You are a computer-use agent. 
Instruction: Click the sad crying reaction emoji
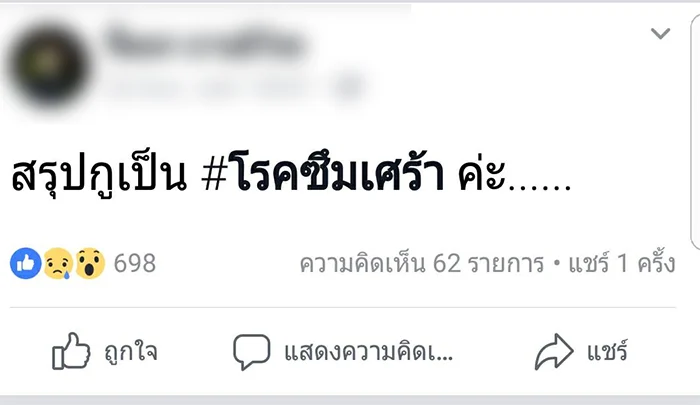[x=58, y=263]
